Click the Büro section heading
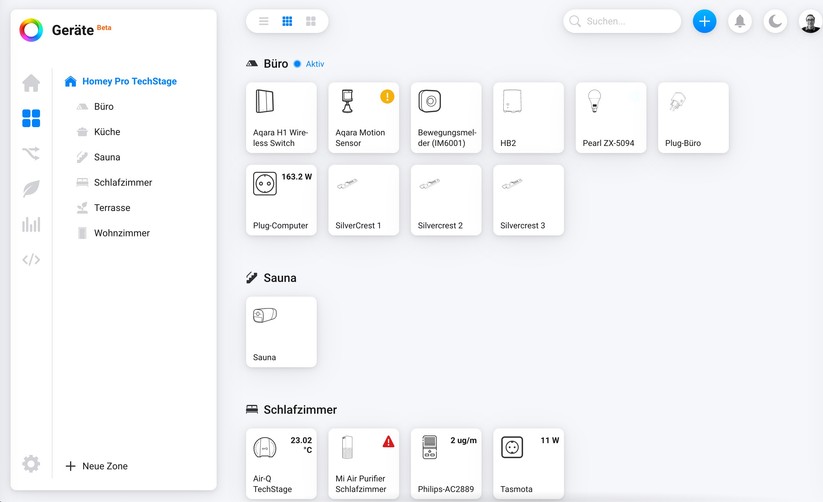The height and width of the screenshot is (502, 823). (x=276, y=64)
